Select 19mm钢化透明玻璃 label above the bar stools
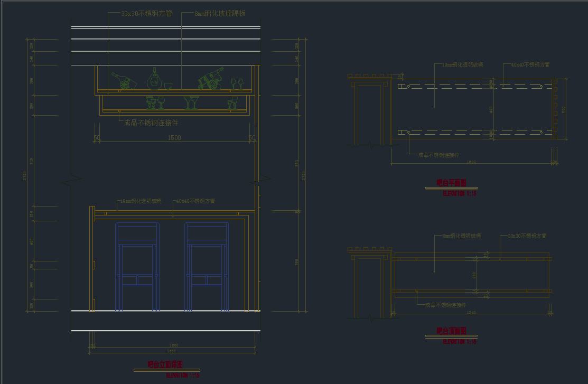The height and width of the screenshot is (384, 588). (x=141, y=201)
